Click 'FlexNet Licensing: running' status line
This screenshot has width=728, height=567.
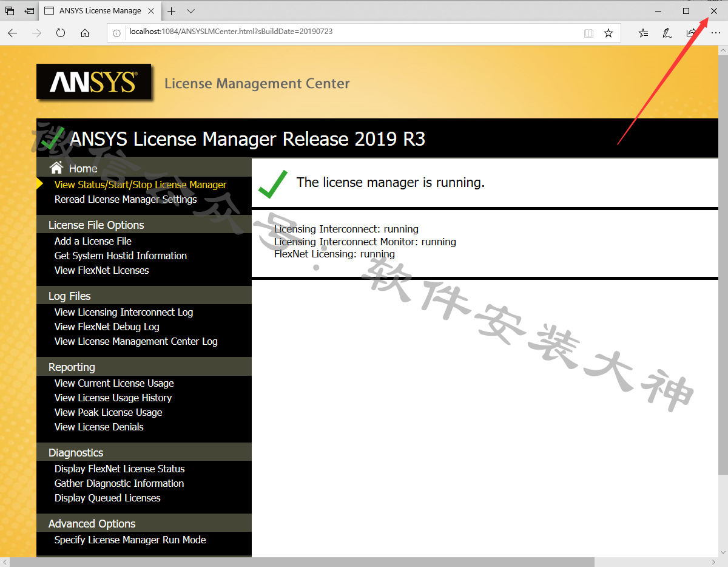(334, 254)
